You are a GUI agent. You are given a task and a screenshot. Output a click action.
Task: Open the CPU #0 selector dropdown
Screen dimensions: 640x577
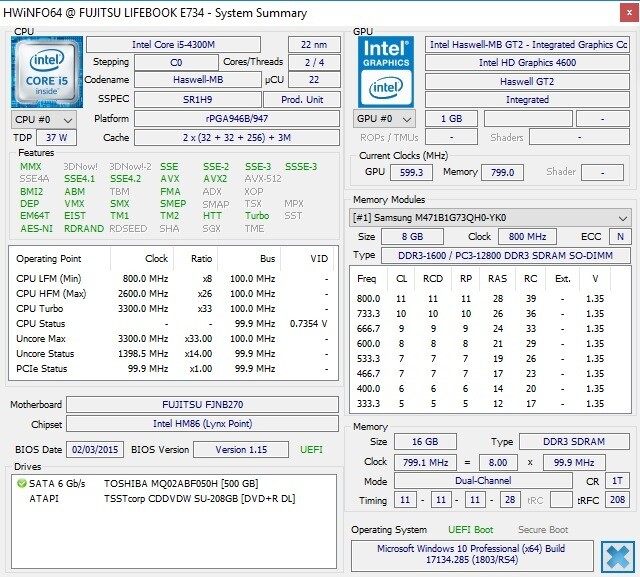point(44,120)
